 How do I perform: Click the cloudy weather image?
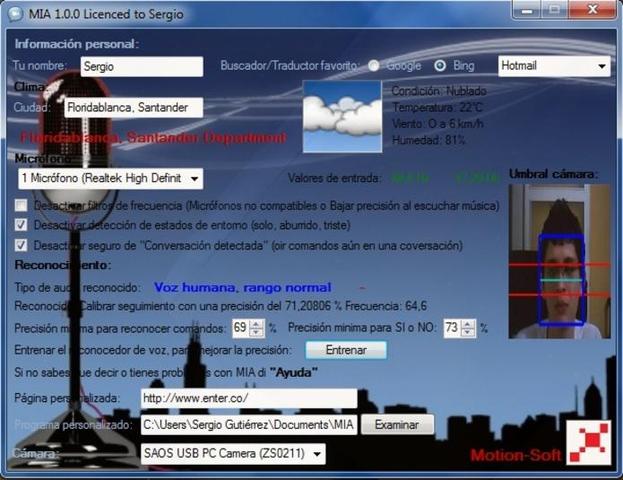342,117
